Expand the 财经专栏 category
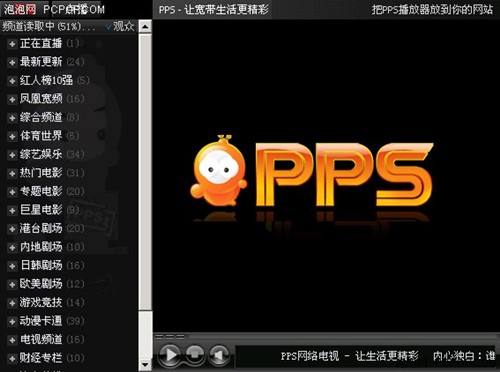 coord(12,358)
